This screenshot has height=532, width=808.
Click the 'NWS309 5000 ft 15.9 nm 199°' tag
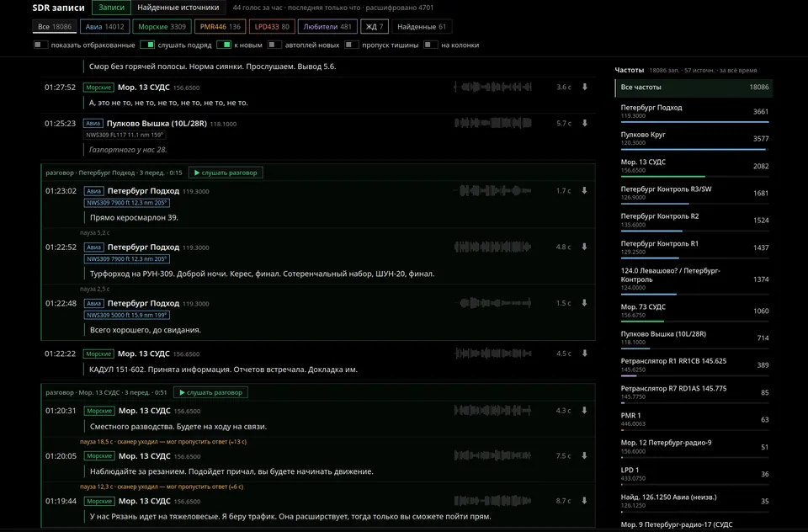[x=127, y=315]
